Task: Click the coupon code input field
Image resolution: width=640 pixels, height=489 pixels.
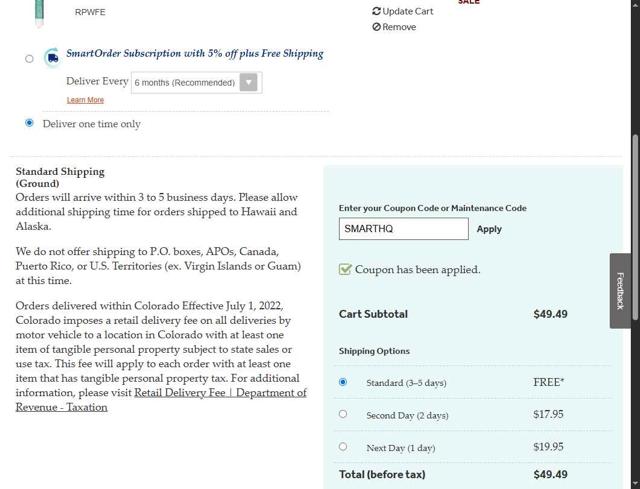Action: [403, 229]
